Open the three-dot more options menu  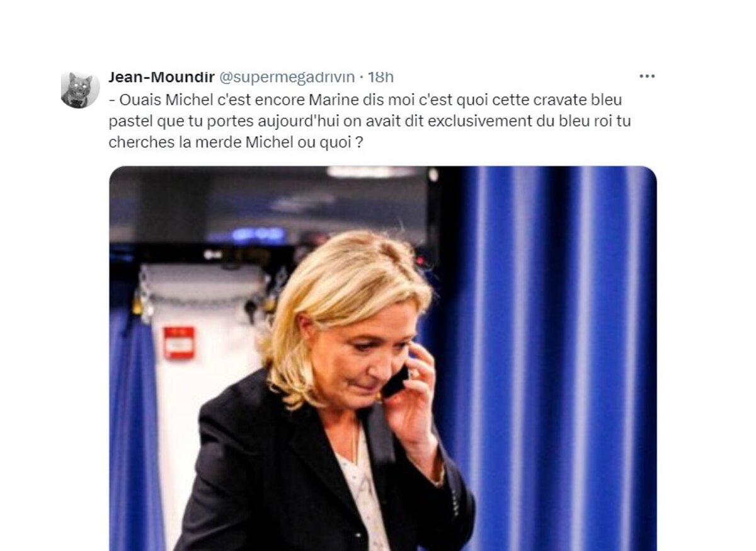tap(647, 76)
